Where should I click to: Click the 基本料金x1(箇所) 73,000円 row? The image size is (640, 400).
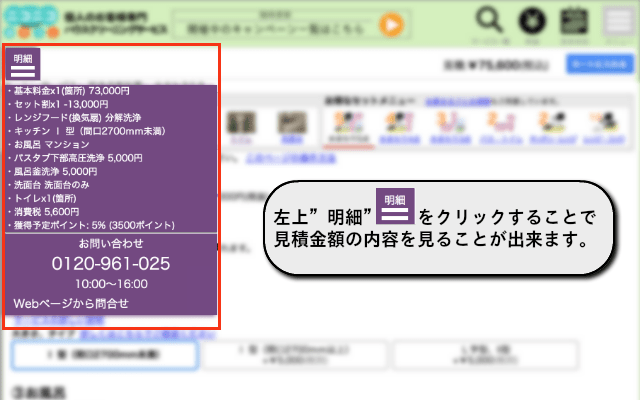[71, 91]
